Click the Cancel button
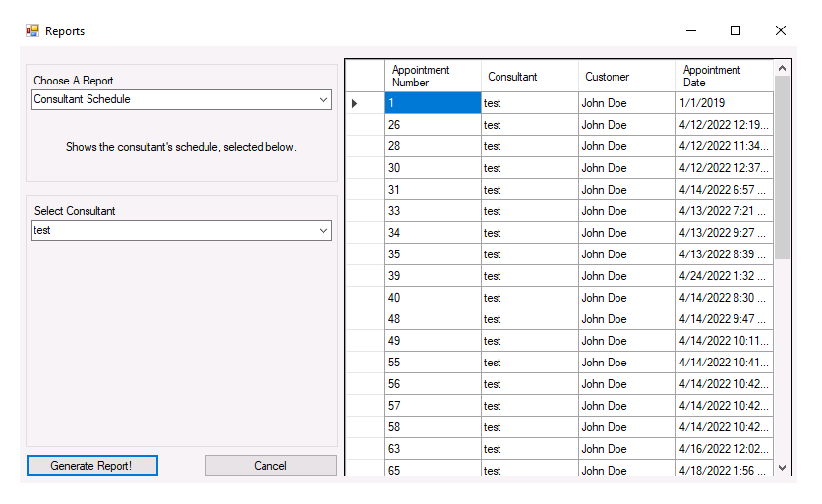Viewport: 822px width, 504px height. [x=270, y=466]
